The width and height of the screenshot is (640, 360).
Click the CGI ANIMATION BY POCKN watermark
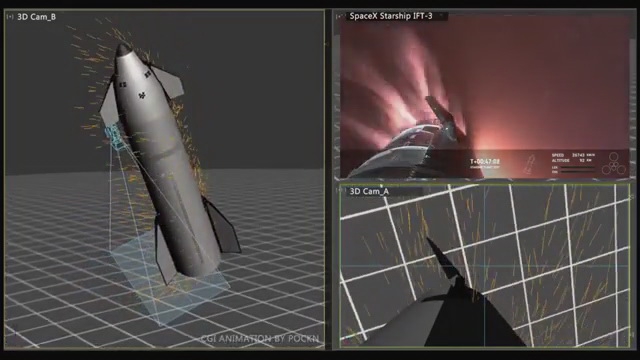pyautogui.click(x=260, y=339)
